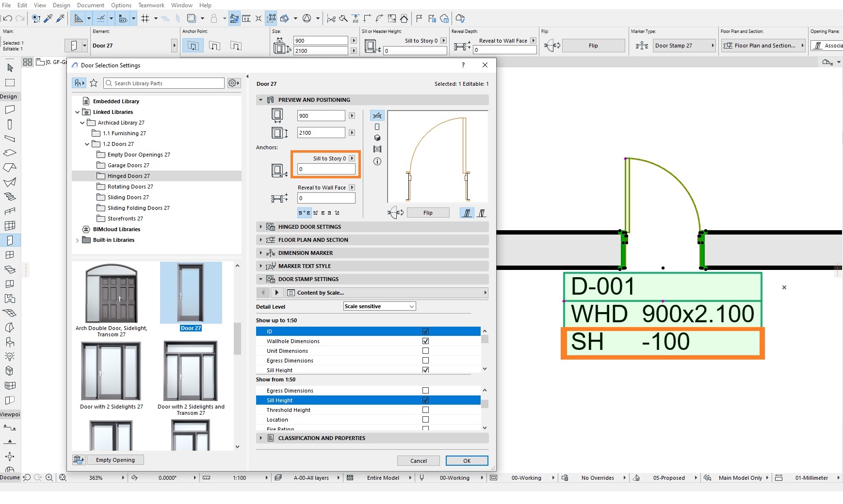Open the Design menu

(62, 5)
